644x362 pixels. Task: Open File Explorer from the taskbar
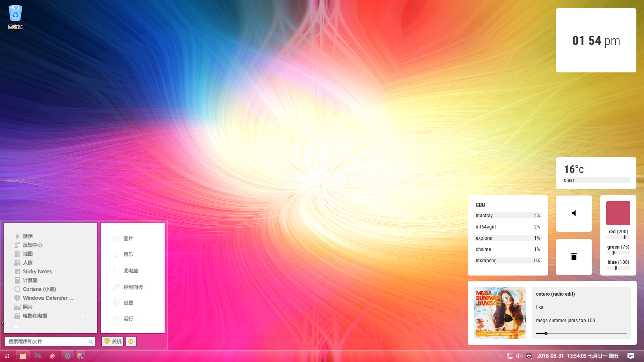coord(23,356)
